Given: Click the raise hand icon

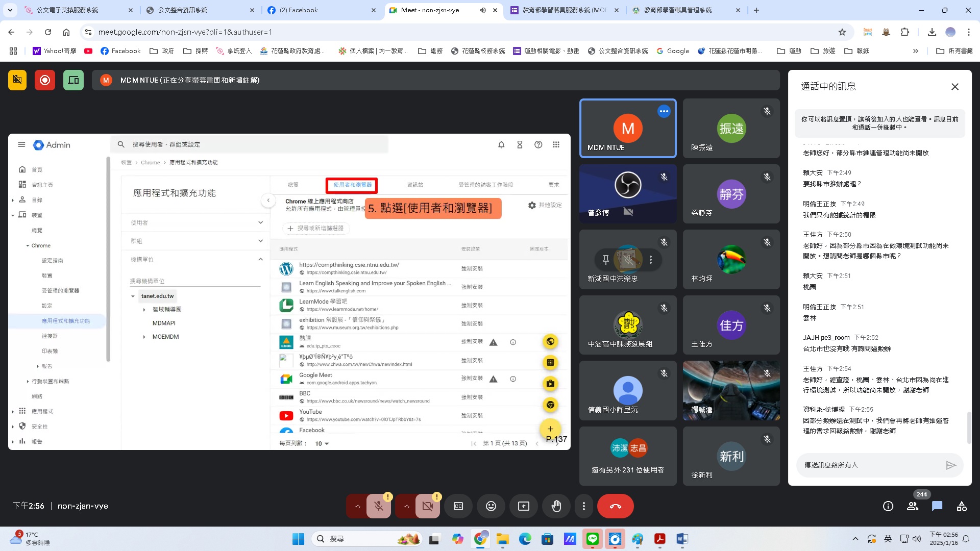Looking at the screenshot, I should tap(556, 506).
